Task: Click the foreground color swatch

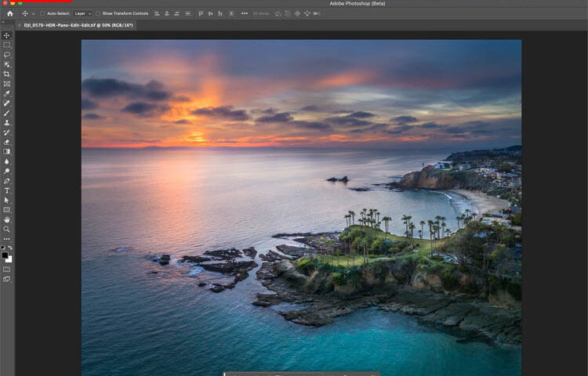Action: pos(5,255)
